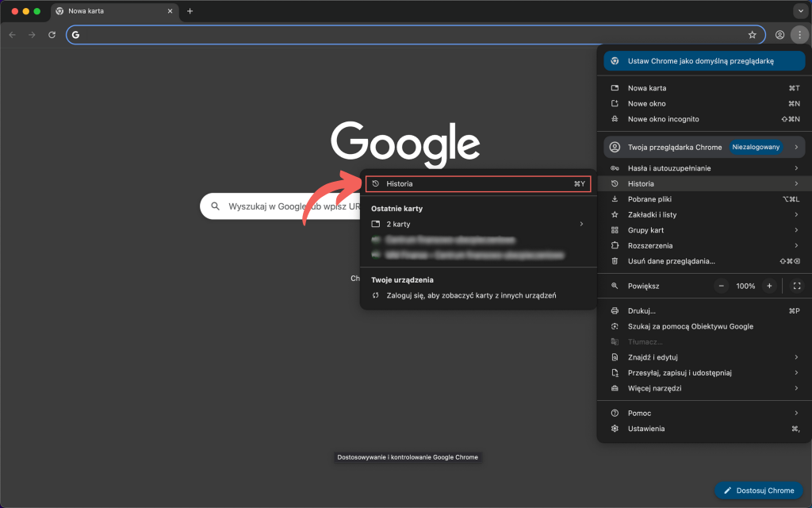Screen dimensions: 812x508
Task: Expand Zakładki i listy submenu
Action: click(x=703, y=214)
